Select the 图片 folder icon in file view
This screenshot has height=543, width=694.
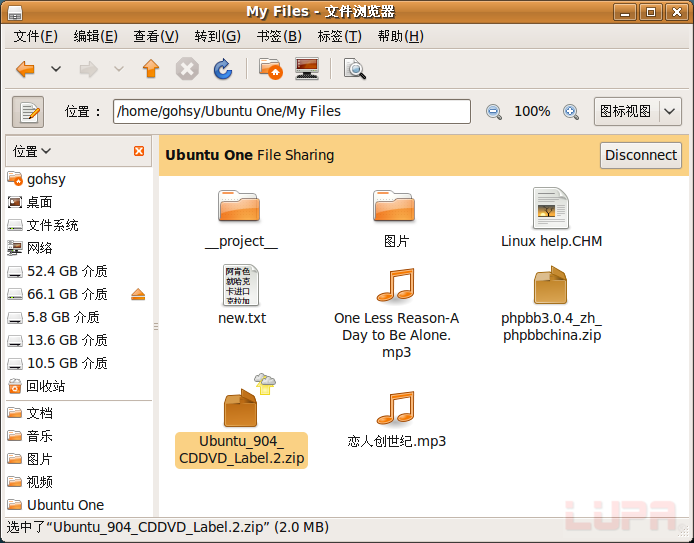click(x=394, y=206)
